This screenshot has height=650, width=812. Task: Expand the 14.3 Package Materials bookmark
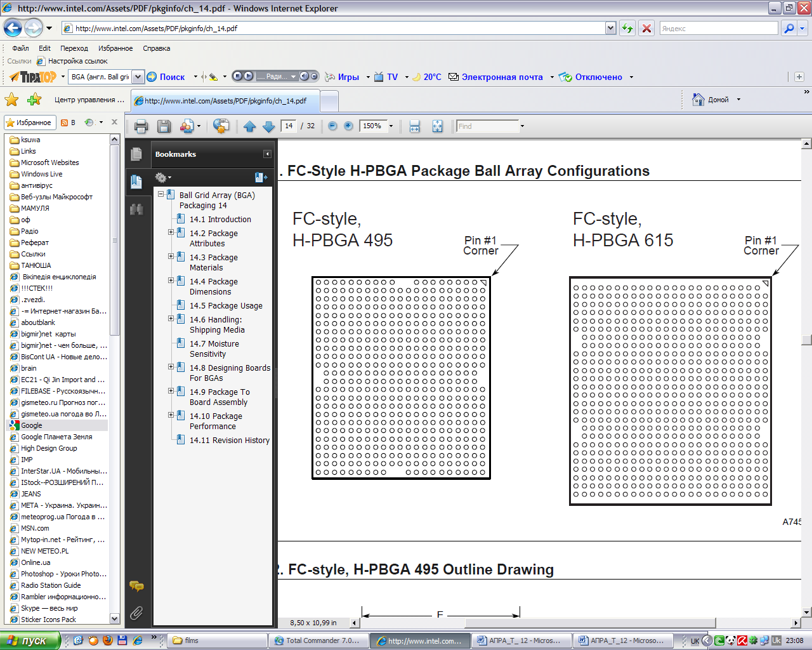tap(171, 257)
